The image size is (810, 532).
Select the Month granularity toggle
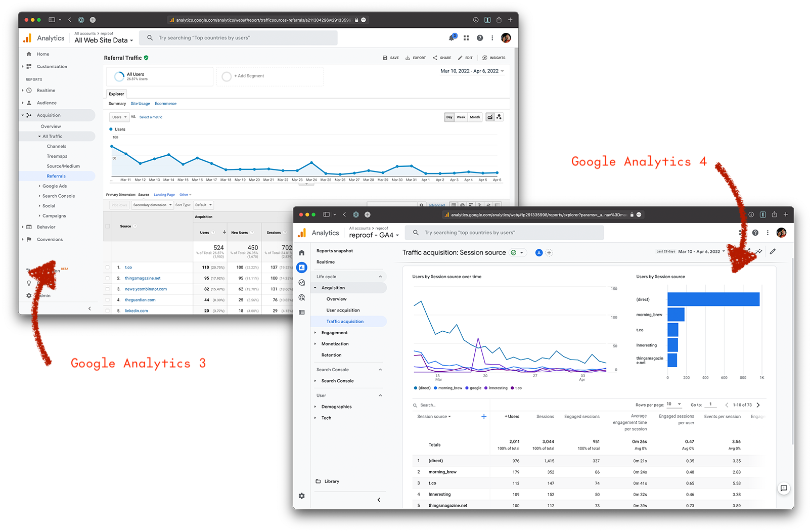click(x=475, y=117)
